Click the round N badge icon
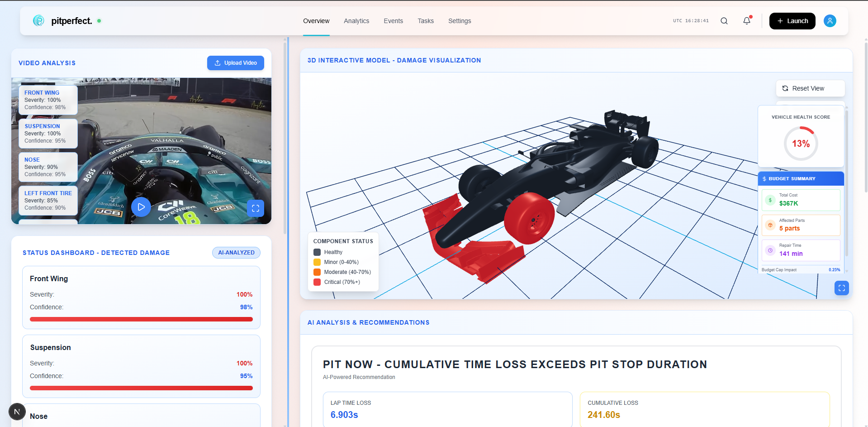The height and width of the screenshot is (427, 868). pyautogui.click(x=17, y=412)
